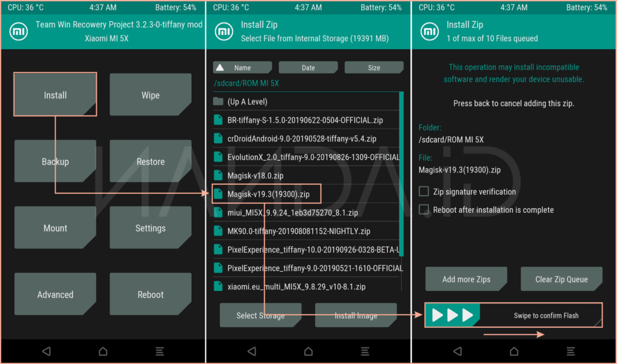Sort file list by Date
The image size is (617, 364).
[308, 68]
